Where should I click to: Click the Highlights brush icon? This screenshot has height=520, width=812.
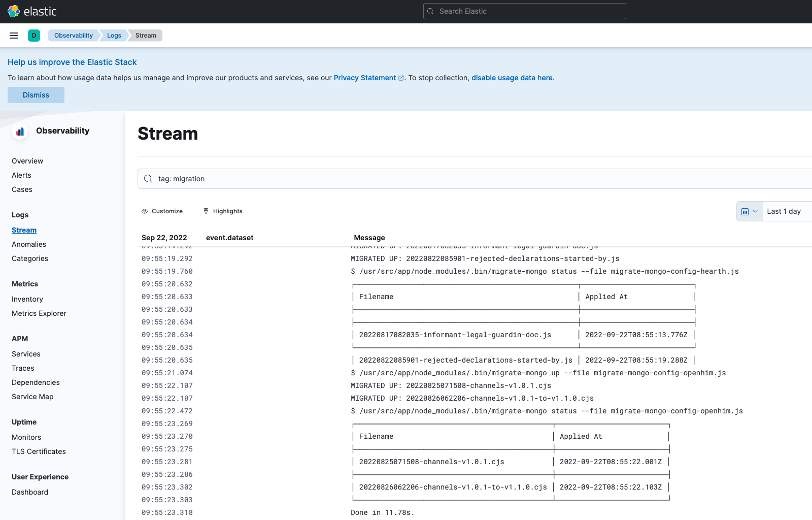tap(206, 211)
